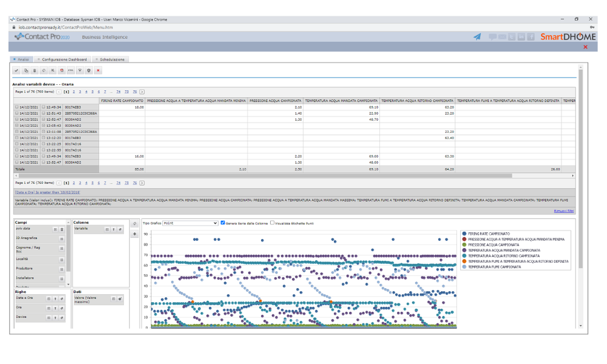Screen dimensions: 607x364
Task: Close the panel with the red X below SmartDHOME logo
Action: point(585,47)
